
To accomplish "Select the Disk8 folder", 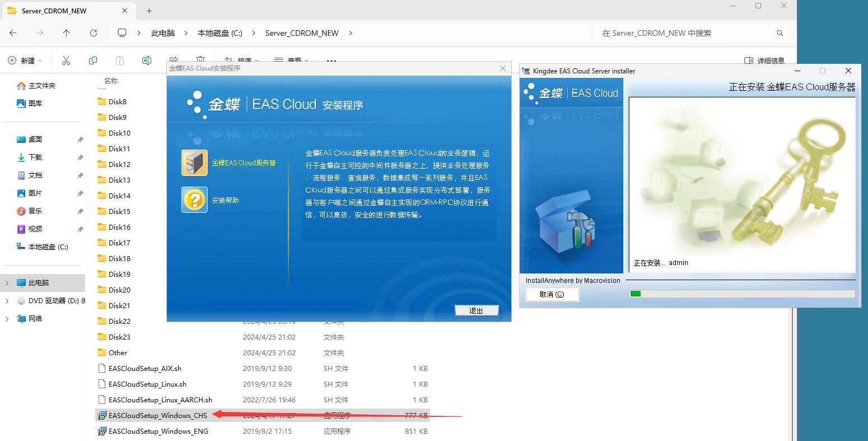I will (112, 101).
